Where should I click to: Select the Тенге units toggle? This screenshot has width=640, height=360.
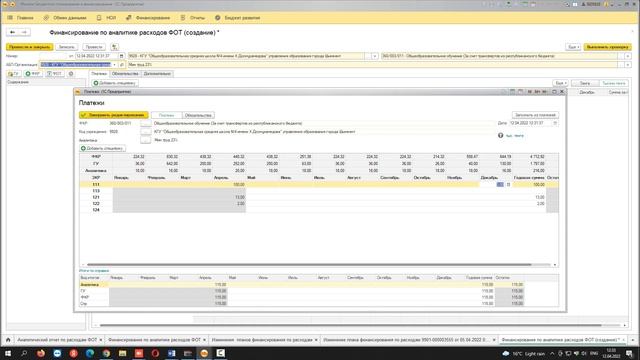coord(584,83)
